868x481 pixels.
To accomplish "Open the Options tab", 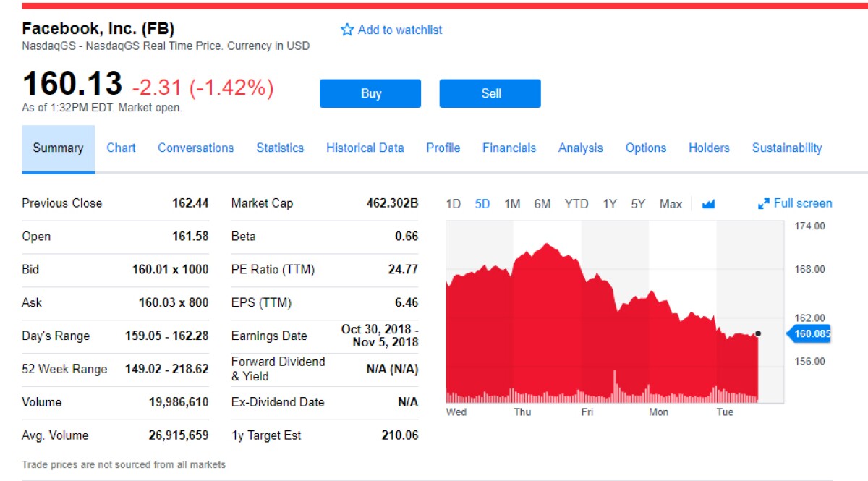I will [x=646, y=148].
